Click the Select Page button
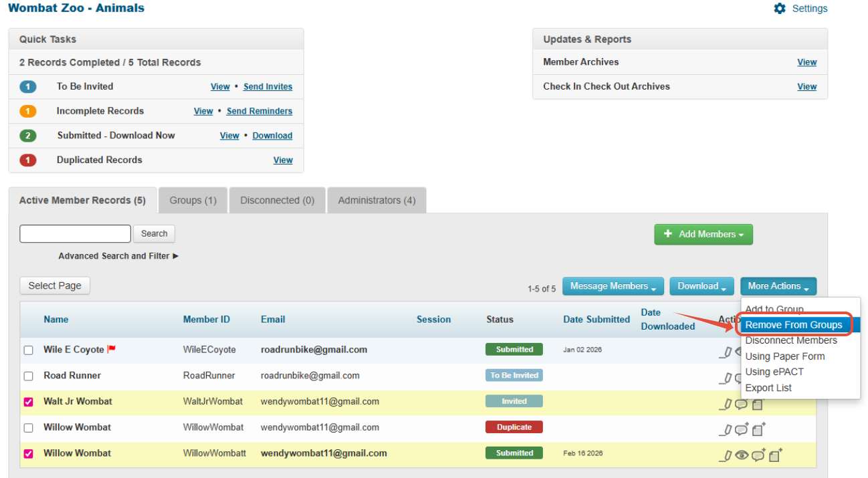The height and width of the screenshot is (478, 868). pos(55,286)
